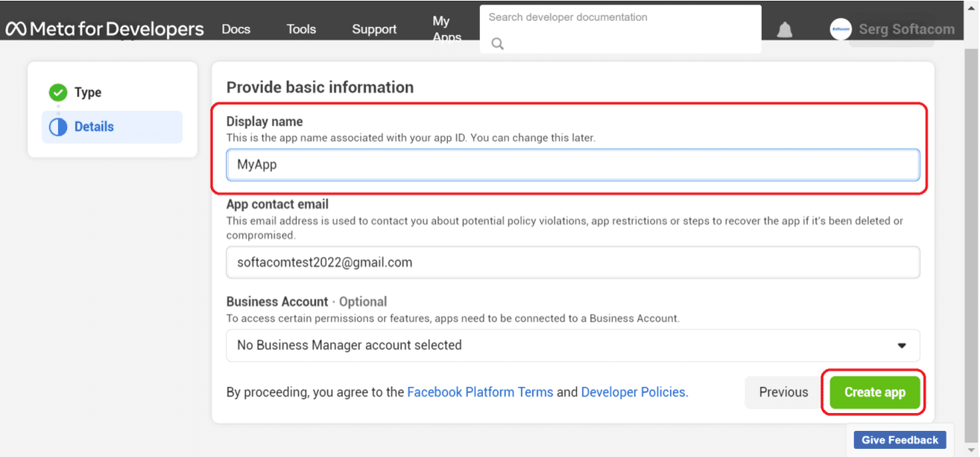Open the Docs menu
Viewport: 980px width, 457px height.
236,29
